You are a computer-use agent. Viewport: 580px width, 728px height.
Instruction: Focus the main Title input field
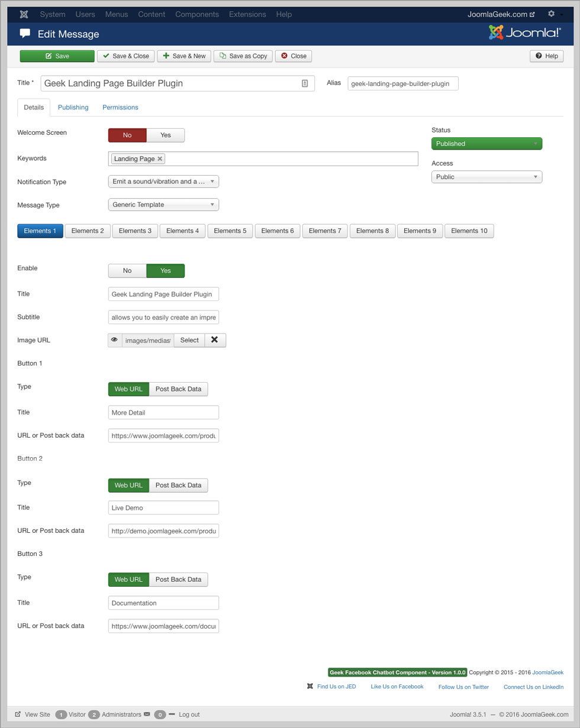click(178, 83)
